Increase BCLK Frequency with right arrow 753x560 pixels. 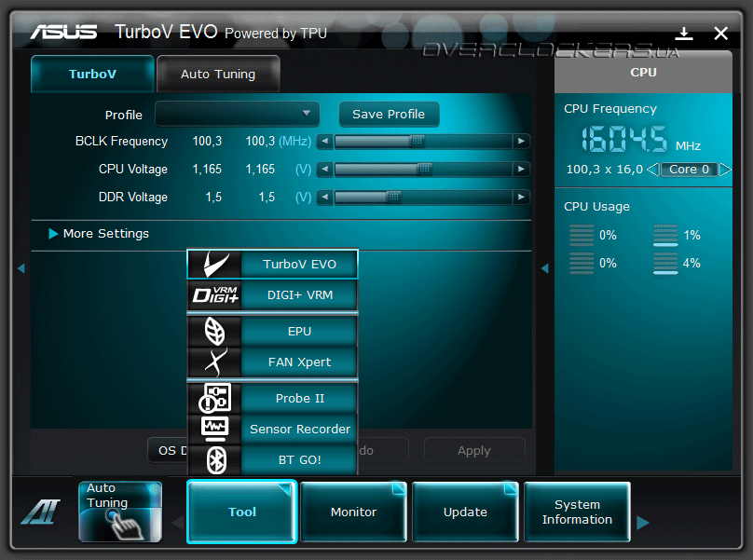click(x=521, y=142)
